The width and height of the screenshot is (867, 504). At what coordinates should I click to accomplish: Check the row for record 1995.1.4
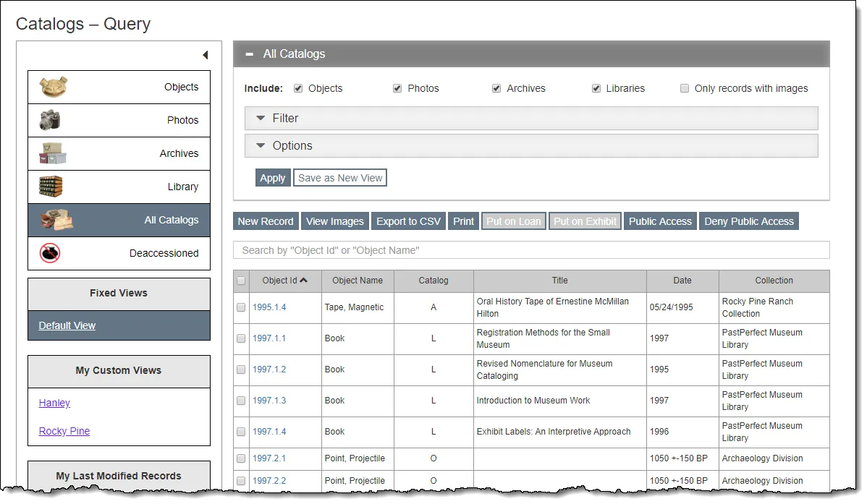241,307
